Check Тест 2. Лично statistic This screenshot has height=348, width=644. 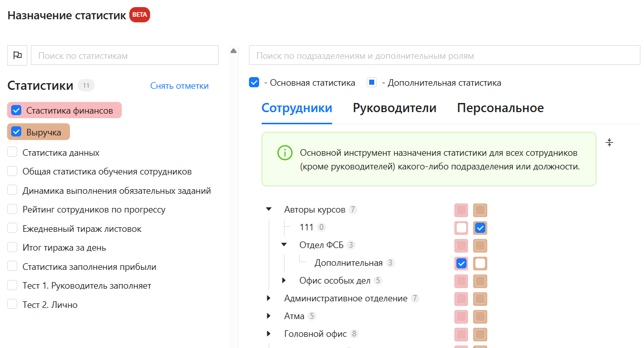[13, 304]
